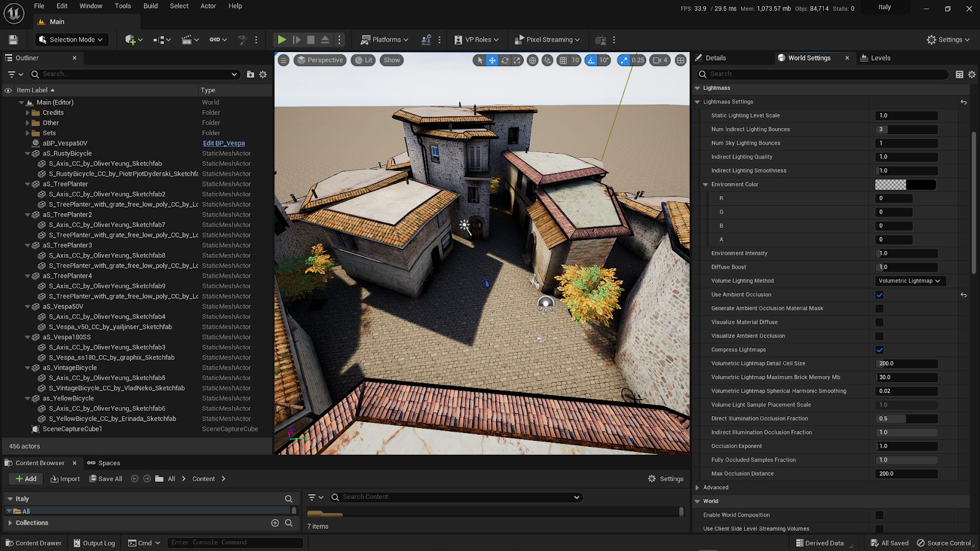Image resolution: width=980 pixels, height=551 pixels.
Task: Open the Build menu
Action: click(x=150, y=6)
